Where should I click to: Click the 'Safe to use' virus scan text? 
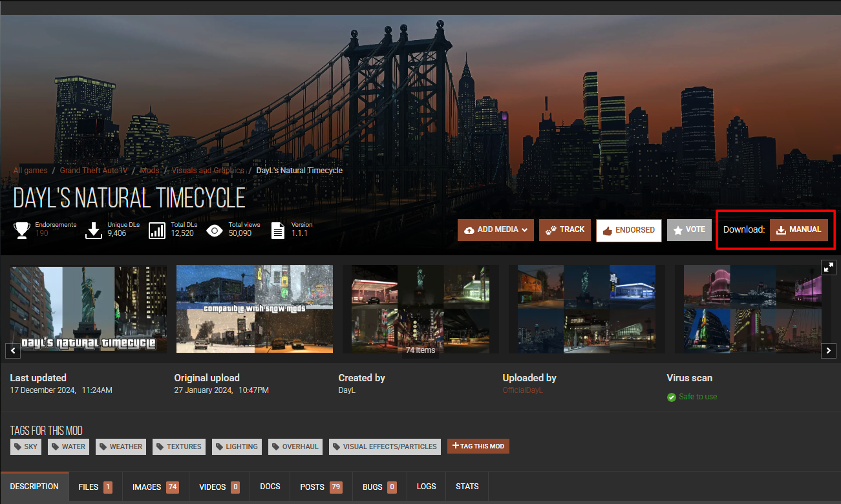698,397
